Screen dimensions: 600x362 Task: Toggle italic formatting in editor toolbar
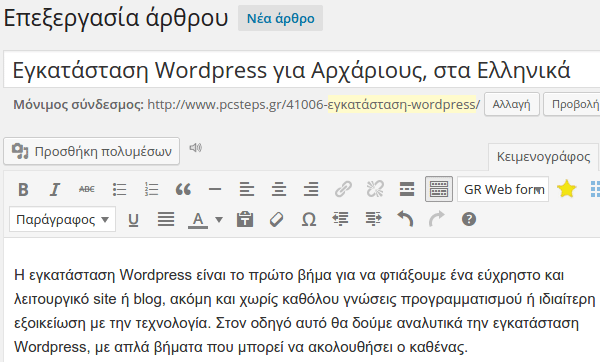coord(55,189)
